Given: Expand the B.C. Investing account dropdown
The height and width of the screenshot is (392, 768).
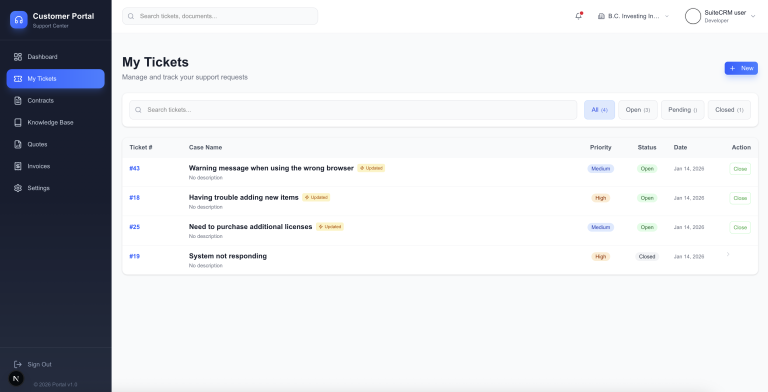Looking at the screenshot, I should 633,16.
